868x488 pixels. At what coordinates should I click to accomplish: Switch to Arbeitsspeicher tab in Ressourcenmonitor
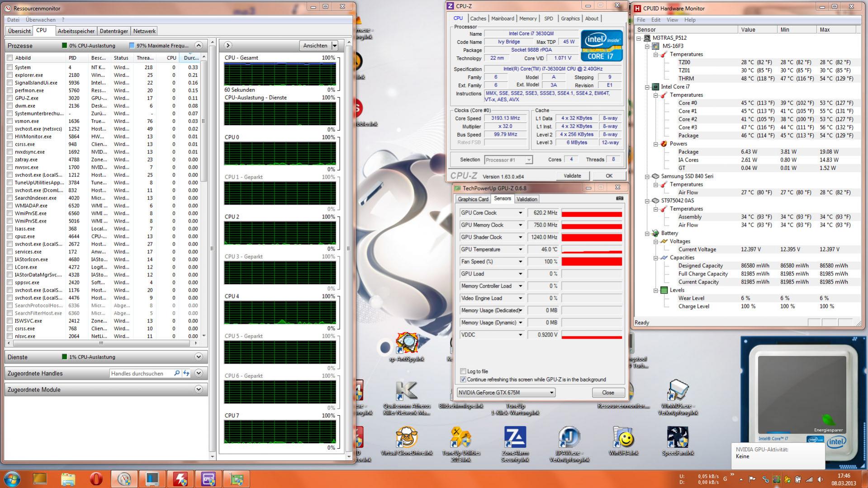[76, 31]
